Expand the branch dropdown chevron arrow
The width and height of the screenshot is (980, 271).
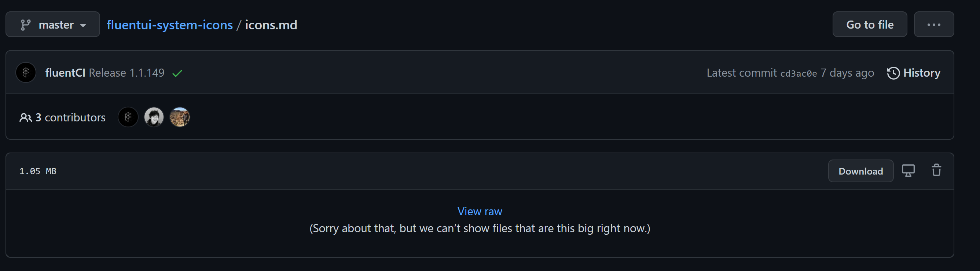83,25
